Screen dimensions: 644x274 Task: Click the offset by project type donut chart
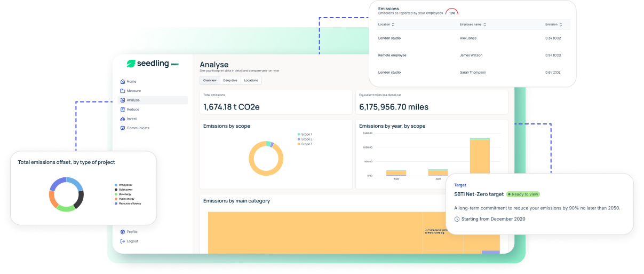coord(66,194)
